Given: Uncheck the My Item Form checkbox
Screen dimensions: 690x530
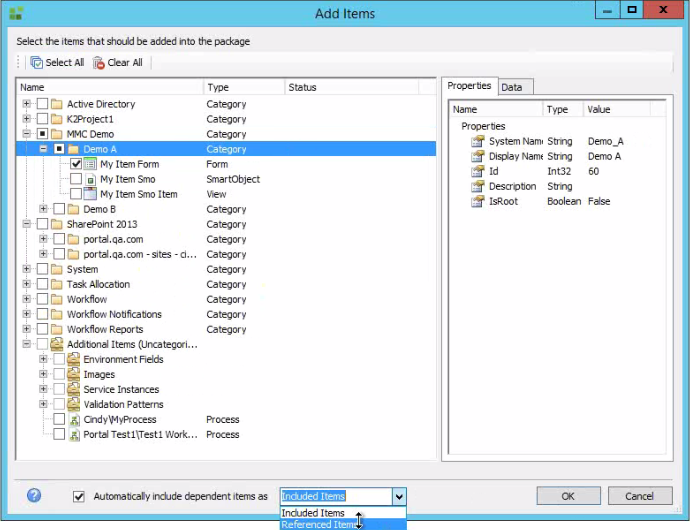Looking at the screenshot, I should pos(76,164).
